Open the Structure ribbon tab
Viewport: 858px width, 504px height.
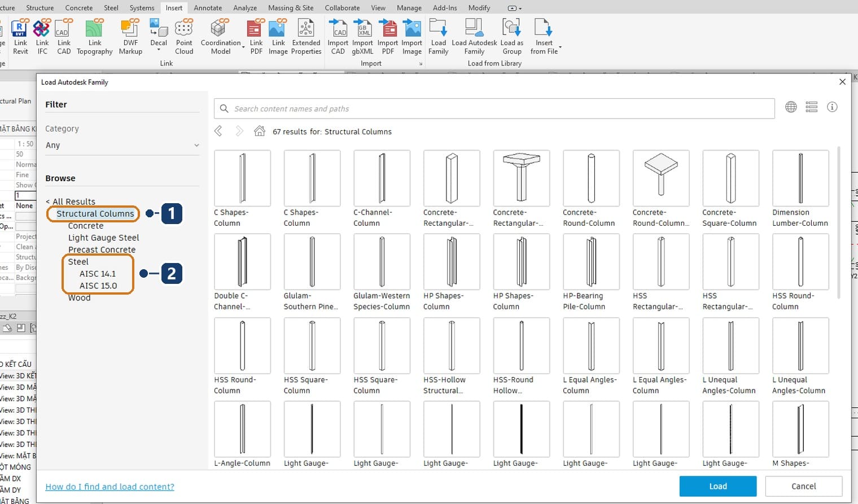[x=40, y=8]
